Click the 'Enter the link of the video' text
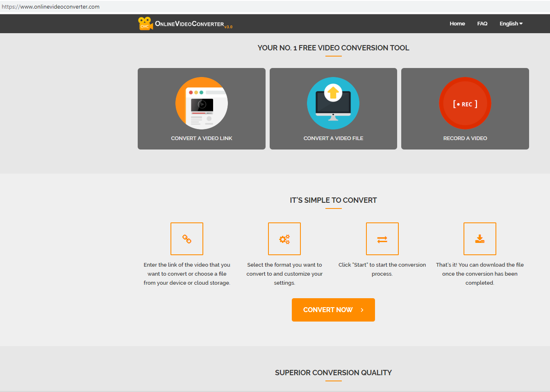The height and width of the screenshot is (392, 550). coord(187,274)
